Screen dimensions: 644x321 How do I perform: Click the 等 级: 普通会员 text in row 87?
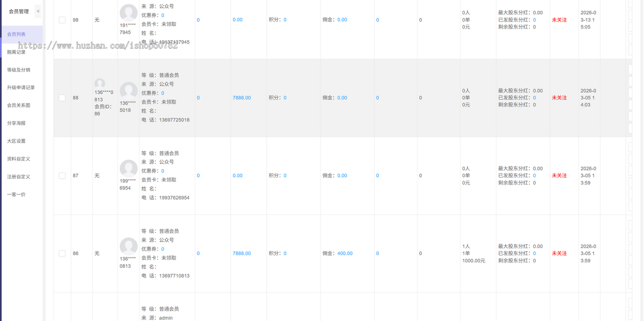[160, 153]
